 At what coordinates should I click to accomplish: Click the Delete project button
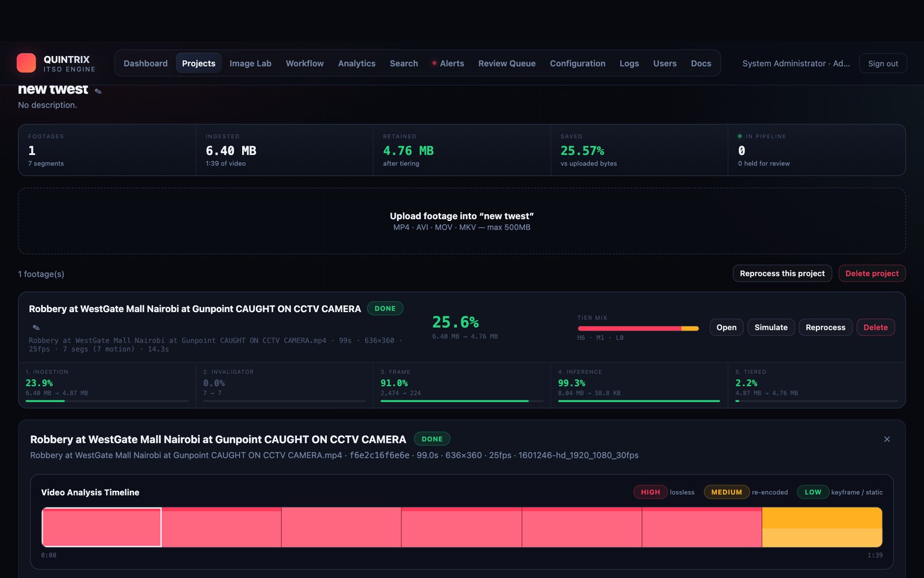tap(872, 273)
